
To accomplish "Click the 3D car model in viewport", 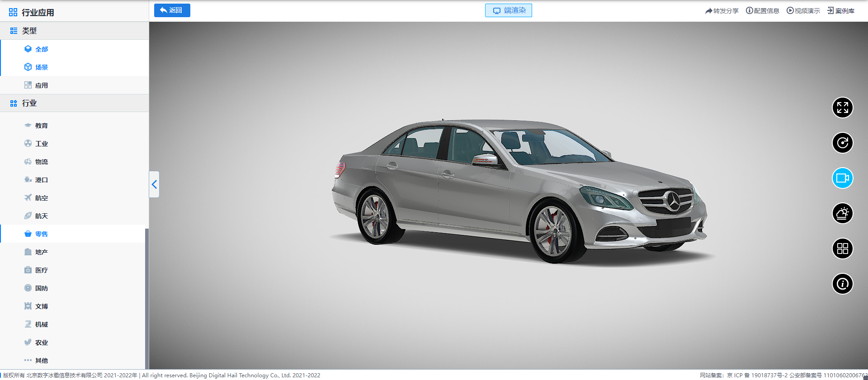I will click(x=519, y=192).
